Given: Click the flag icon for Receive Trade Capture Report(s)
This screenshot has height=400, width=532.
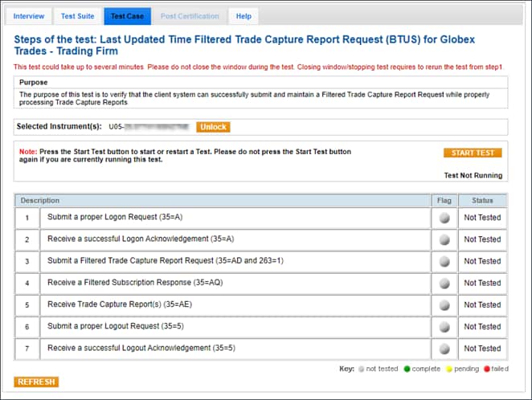Looking at the screenshot, I should click(444, 305).
